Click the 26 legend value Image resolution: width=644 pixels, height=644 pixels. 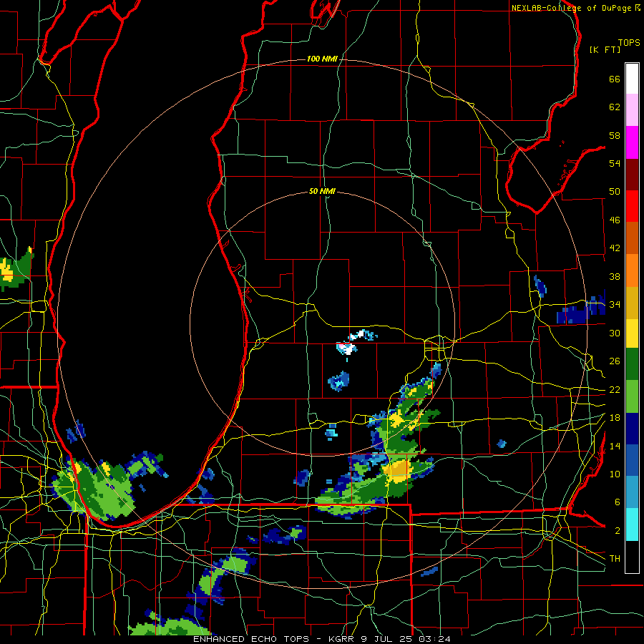pos(615,361)
